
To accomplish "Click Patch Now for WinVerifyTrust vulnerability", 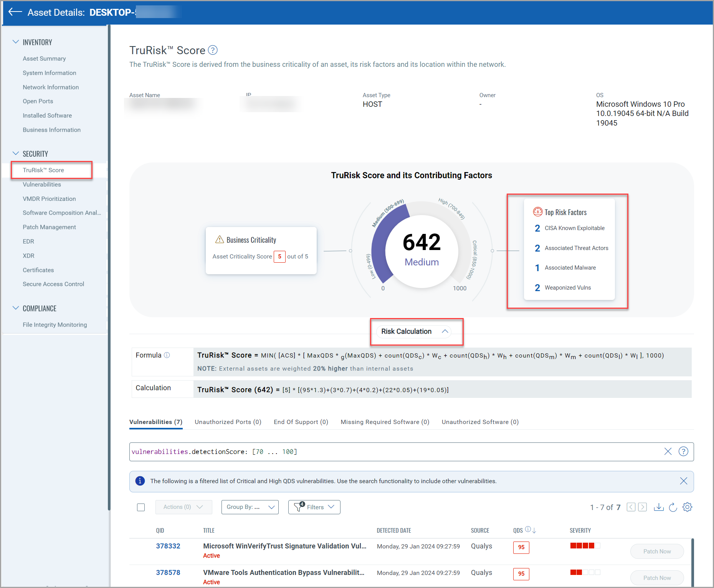I will coord(657,551).
